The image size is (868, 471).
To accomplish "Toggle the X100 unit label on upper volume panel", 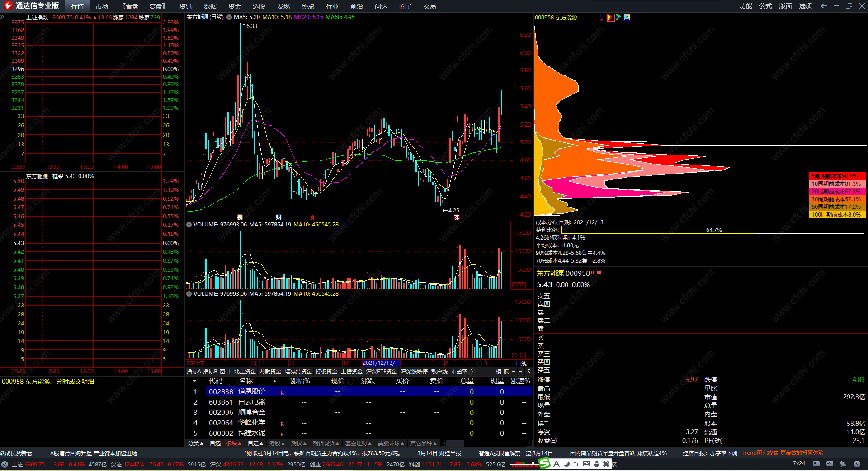I will pos(519,286).
